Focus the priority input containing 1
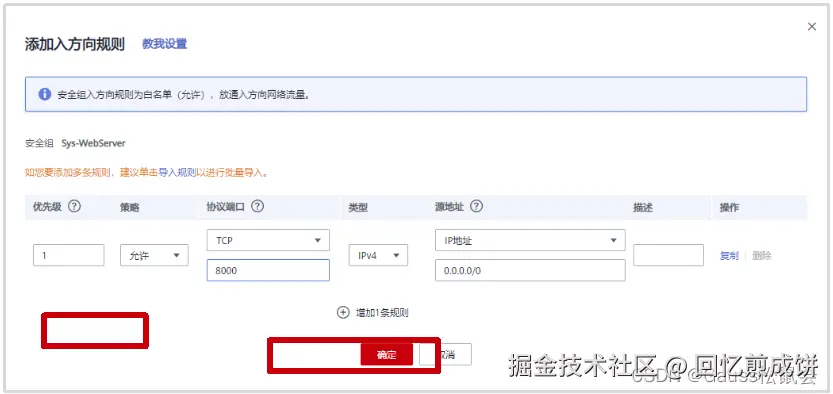The width and height of the screenshot is (833, 394). click(69, 255)
